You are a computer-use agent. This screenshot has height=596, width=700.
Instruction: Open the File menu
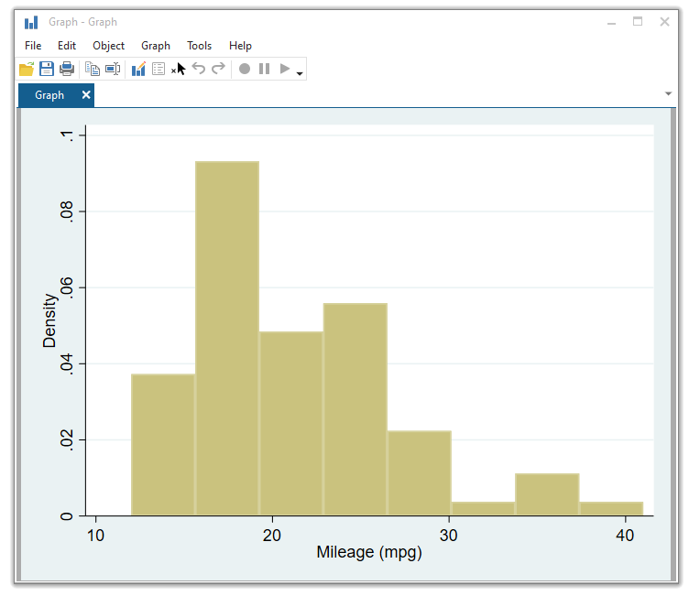point(33,46)
